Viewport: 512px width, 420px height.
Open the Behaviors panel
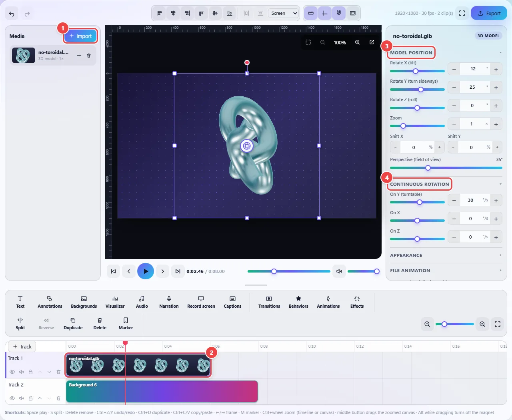click(298, 302)
